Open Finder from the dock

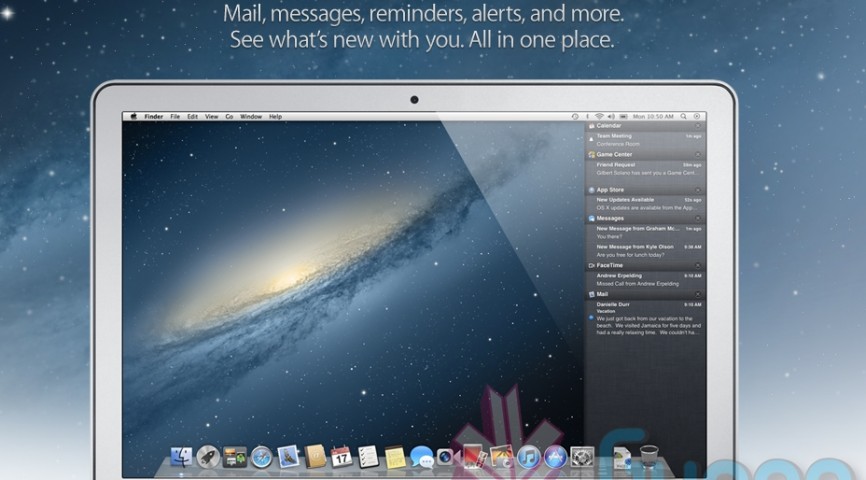182,458
